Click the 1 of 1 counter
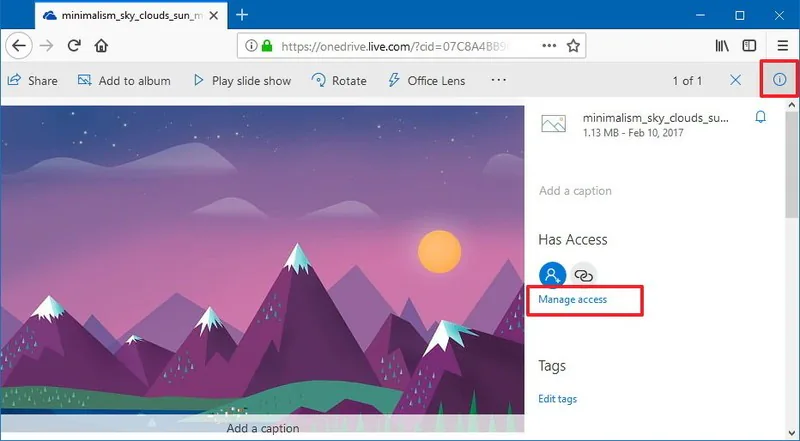This screenshot has height=441, width=800. click(687, 81)
